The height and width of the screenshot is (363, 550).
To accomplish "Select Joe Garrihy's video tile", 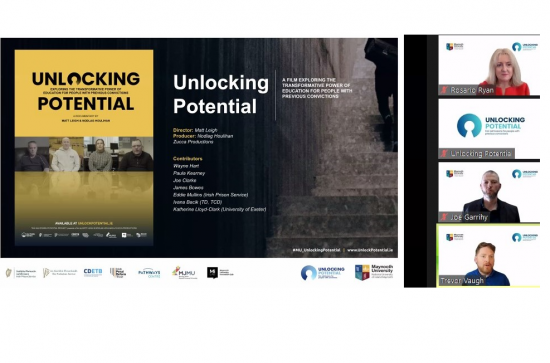I will point(489,193).
